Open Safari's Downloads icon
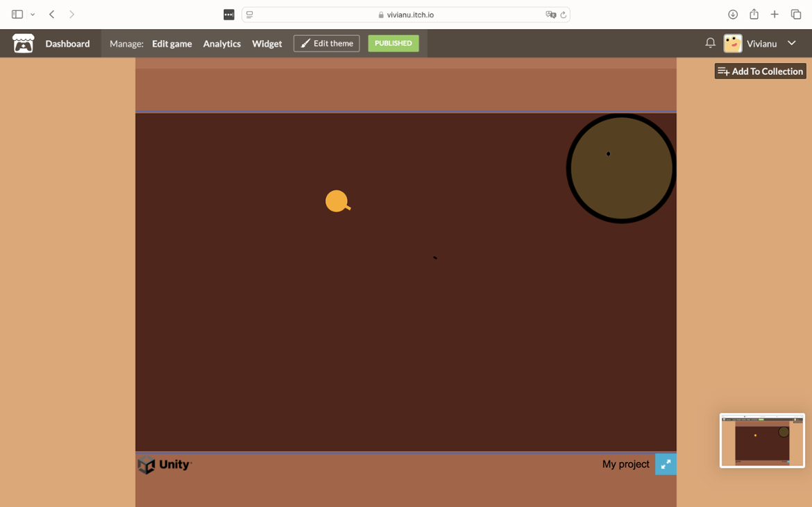 point(732,14)
